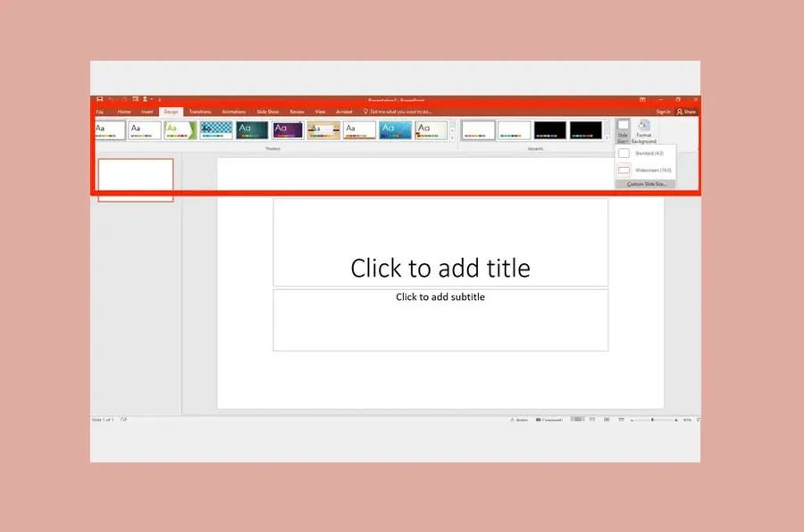Click the Sign in link
Screen dimensions: 804x532
[x=663, y=111]
